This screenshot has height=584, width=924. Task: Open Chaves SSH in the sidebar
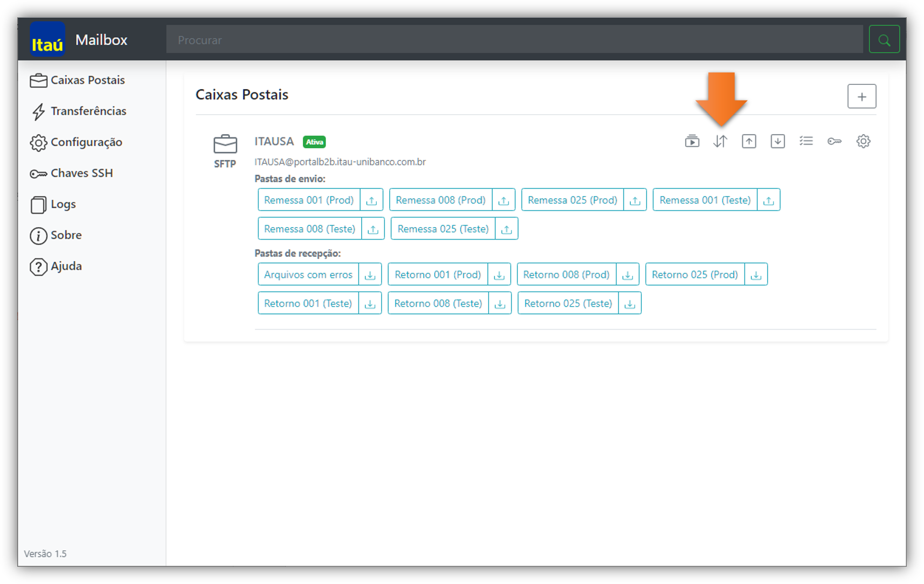(82, 173)
